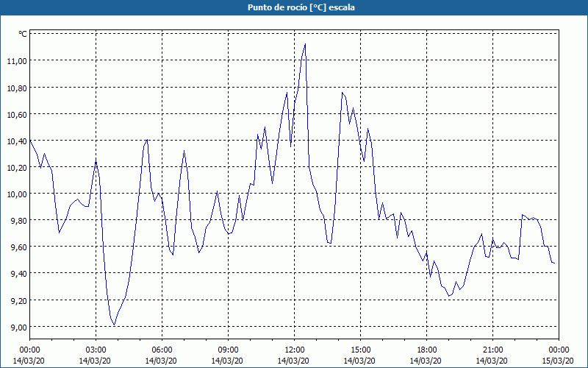Click the 21:00 time label on x-axis
This screenshot has width=588, height=368.
492,350
